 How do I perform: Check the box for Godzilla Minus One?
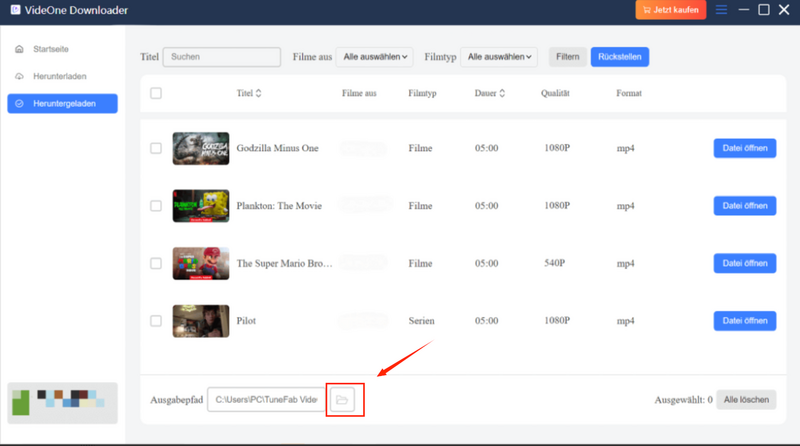[155, 148]
